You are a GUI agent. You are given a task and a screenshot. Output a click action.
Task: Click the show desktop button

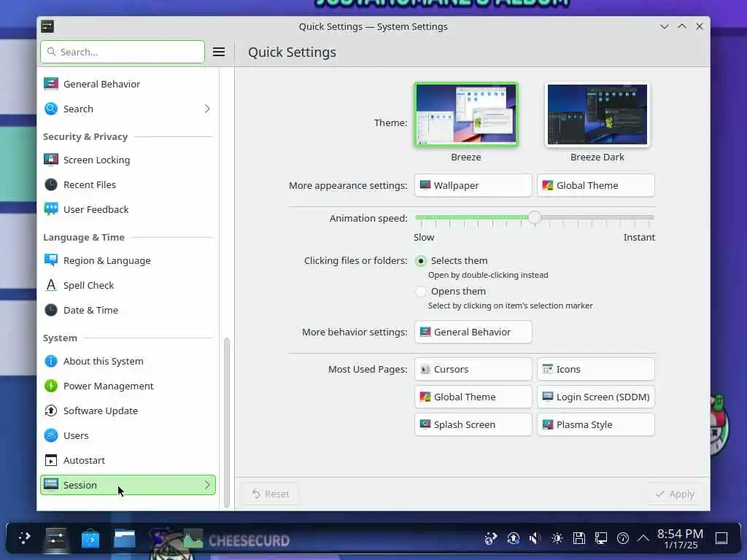coord(721,538)
